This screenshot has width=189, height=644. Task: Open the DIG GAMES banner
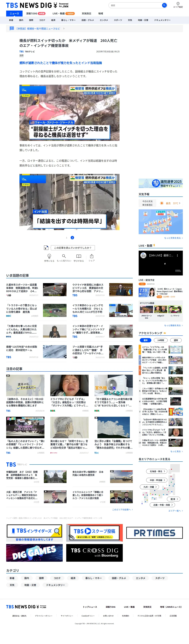[x=34, y=553]
